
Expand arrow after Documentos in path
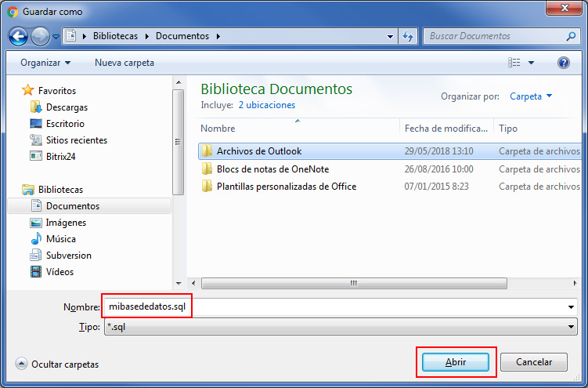(x=218, y=36)
